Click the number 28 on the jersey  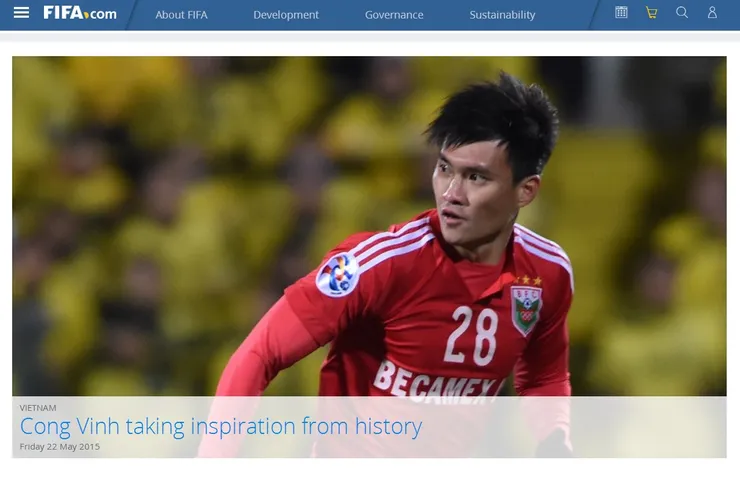(471, 336)
